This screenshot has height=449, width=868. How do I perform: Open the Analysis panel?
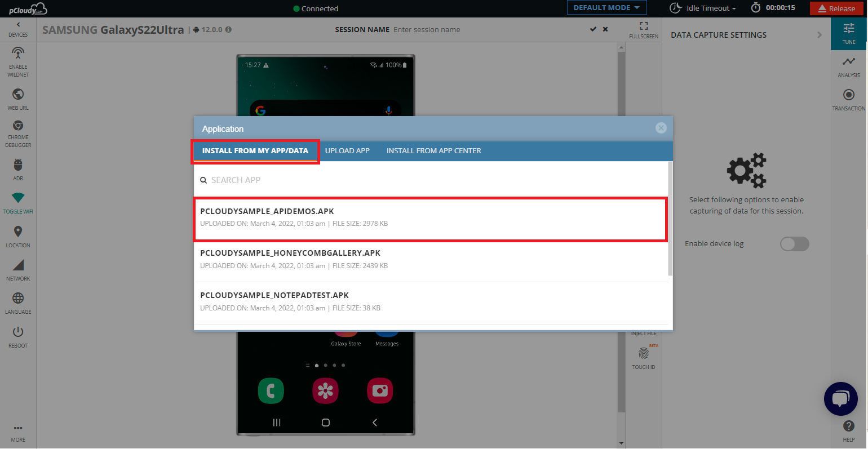pyautogui.click(x=849, y=66)
